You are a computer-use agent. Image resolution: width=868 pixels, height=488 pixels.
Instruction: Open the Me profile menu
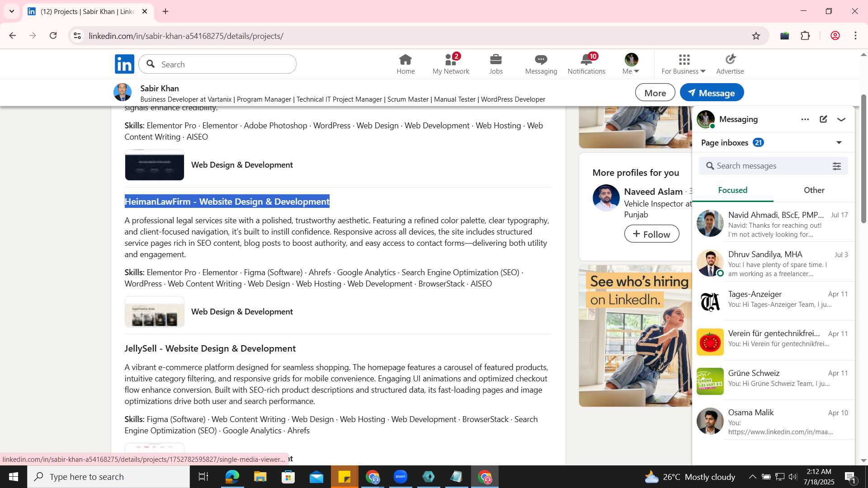click(631, 64)
